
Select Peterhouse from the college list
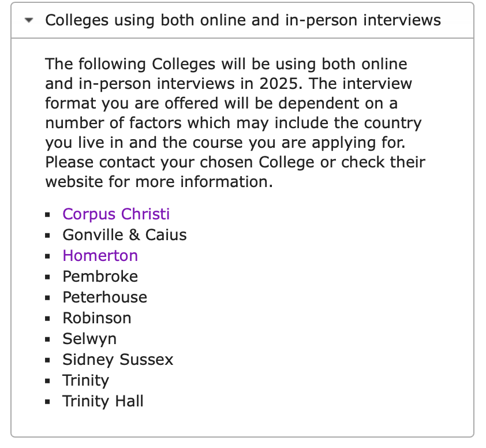(x=104, y=297)
